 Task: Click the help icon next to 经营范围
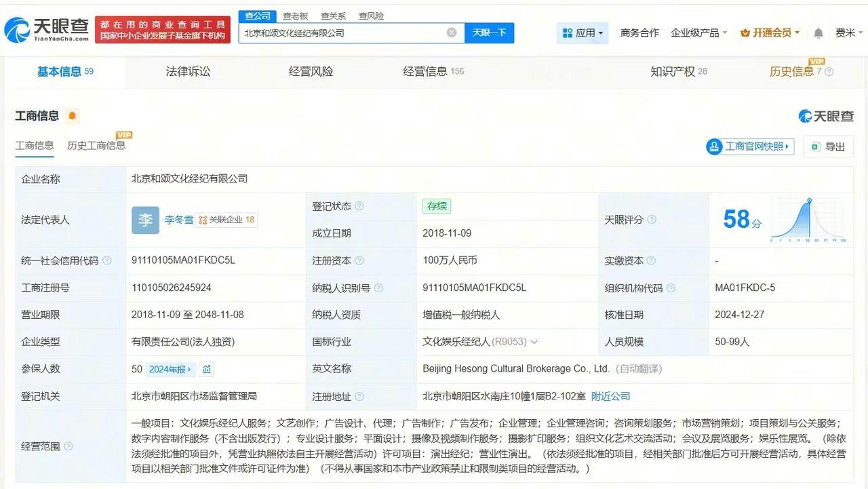coord(68,446)
